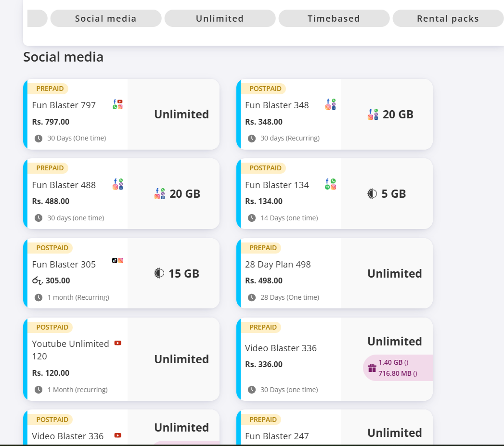The height and width of the screenshot is (446, 504).
Task: Click the price Rs. 336.00
Action: tap(264, 364)
